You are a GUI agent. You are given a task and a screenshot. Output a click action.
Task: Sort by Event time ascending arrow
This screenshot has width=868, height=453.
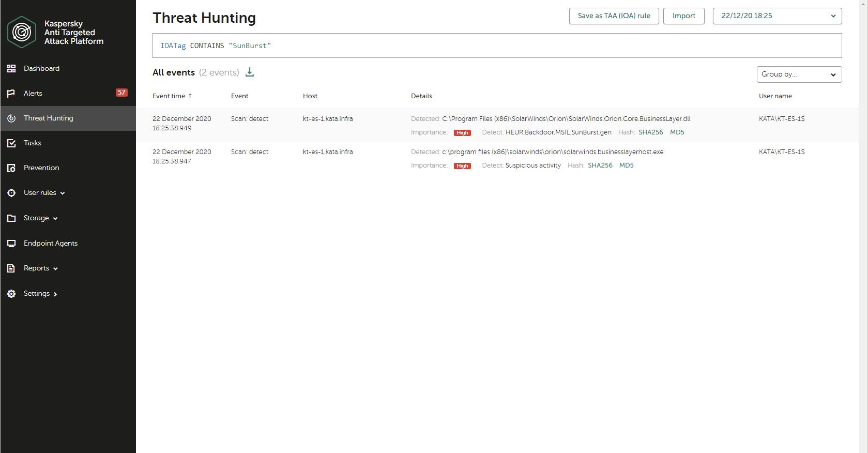(190, 96)
